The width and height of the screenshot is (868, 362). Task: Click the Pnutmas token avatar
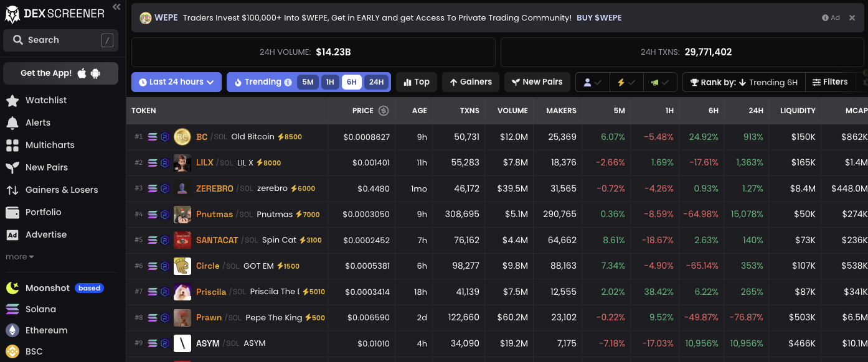tap(182, 215)
